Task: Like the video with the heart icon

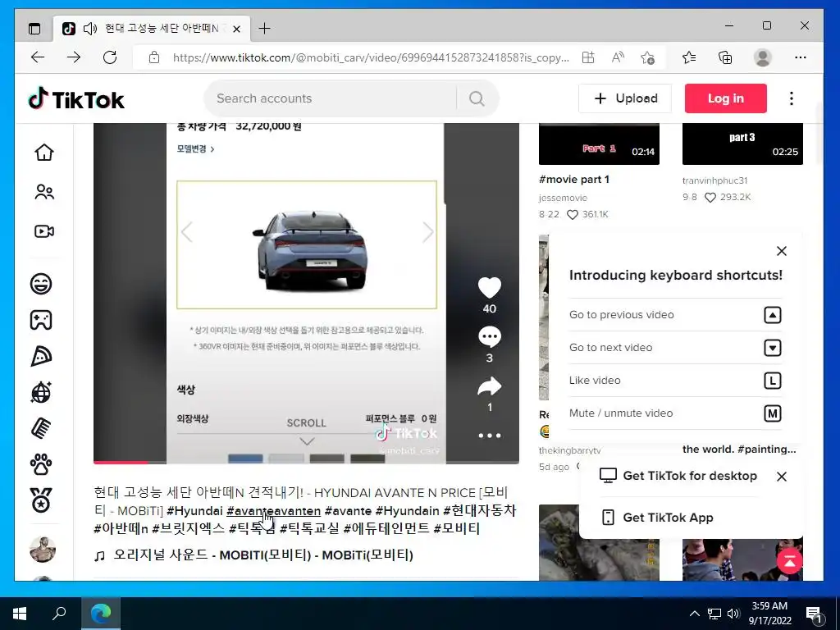Action: [x=489, y=288]
